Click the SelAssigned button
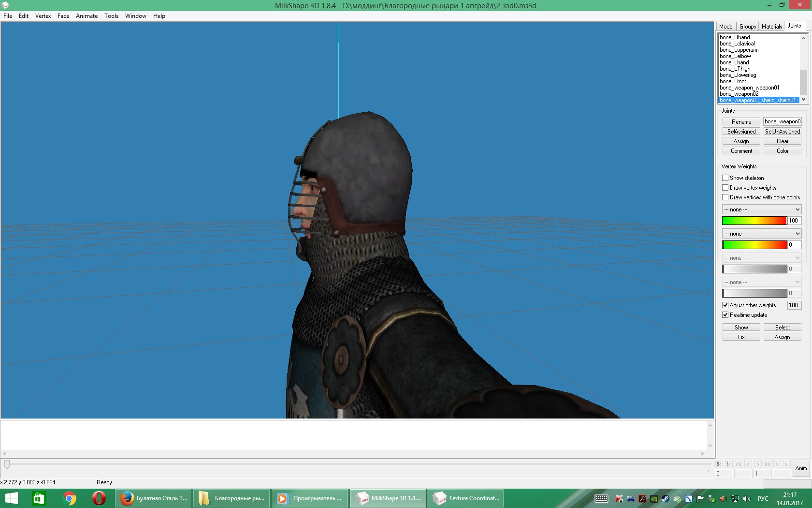The width and height of the screenshot is (812, 508). point(741,132)
